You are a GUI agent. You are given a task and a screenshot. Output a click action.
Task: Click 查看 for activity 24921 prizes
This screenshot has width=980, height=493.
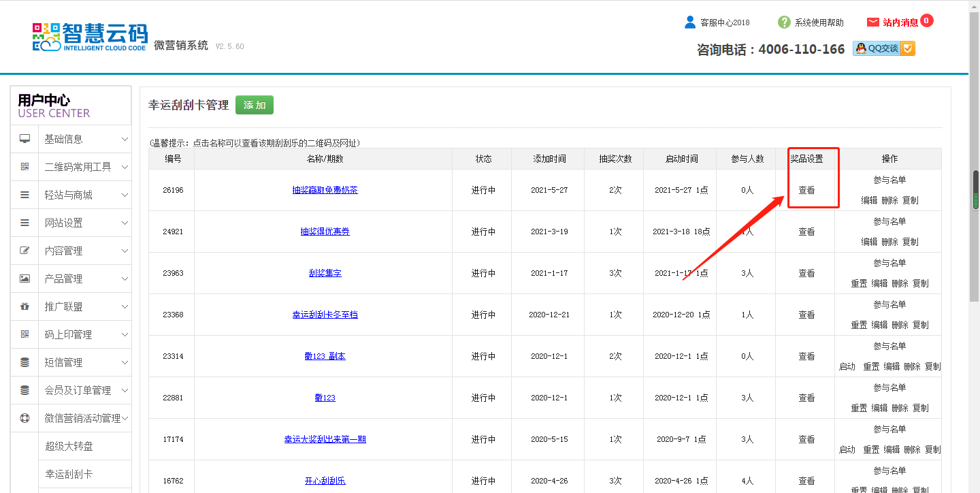(806, 232)
